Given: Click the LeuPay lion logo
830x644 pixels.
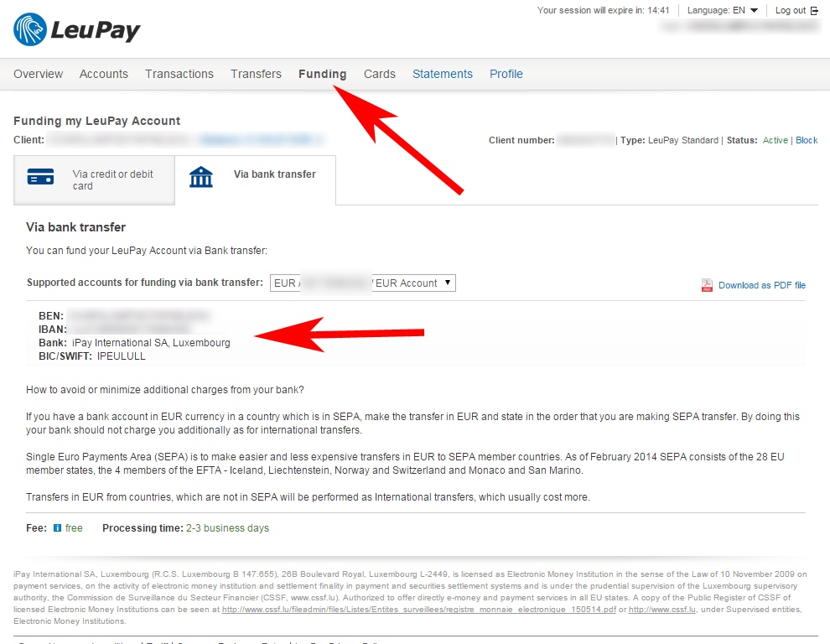Looking at the screenshot, I should coord(30,29).
